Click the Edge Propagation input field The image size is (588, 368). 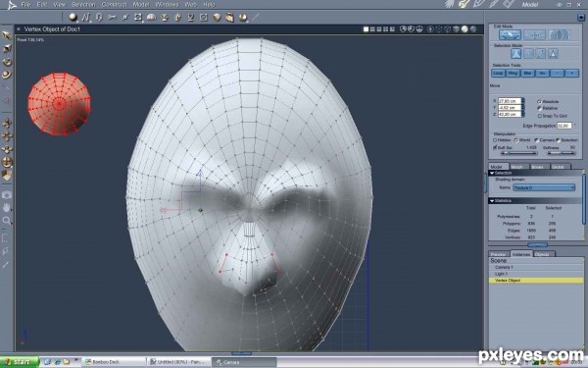point(564,126)
